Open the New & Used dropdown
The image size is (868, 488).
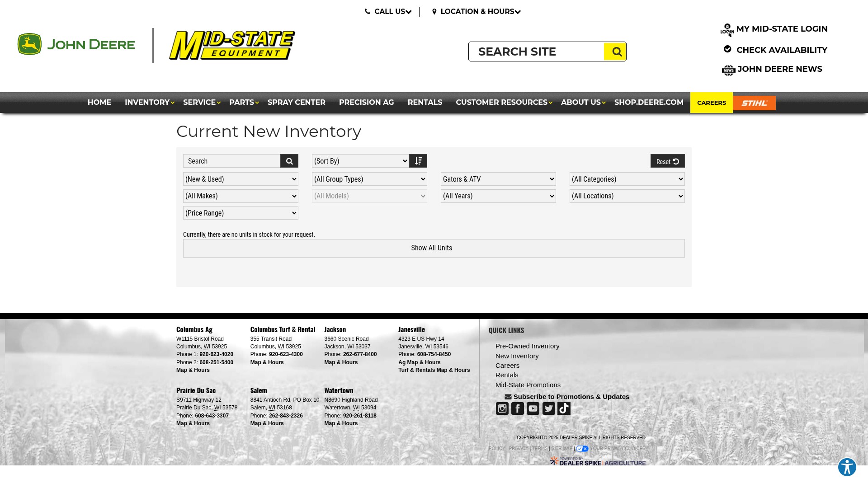click(241, 179)
